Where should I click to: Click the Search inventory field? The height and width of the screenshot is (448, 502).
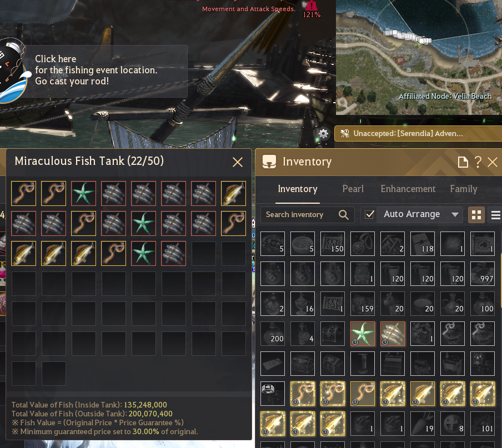pos(307,214)
